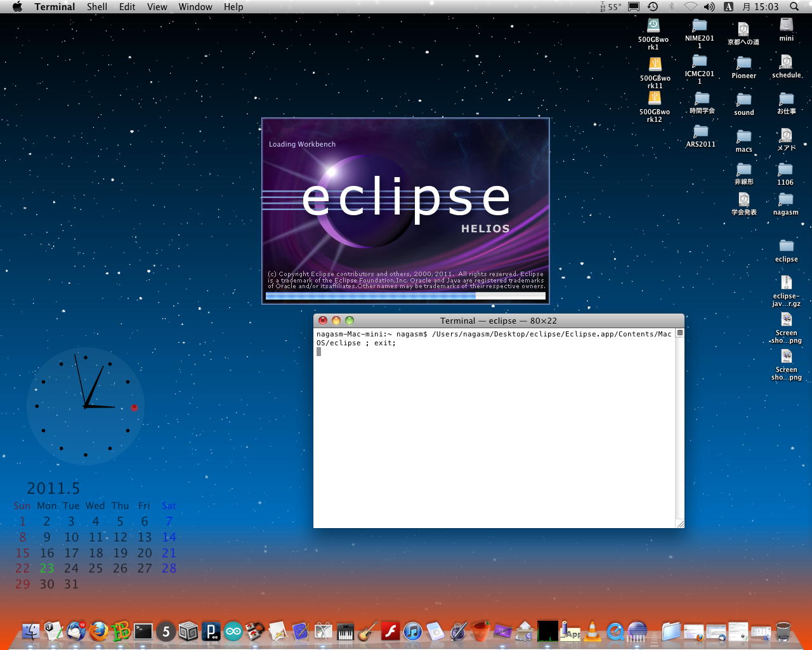Click the Spotlight search magnifier
The height and width of the screenshot is (650, 812).
794,7
